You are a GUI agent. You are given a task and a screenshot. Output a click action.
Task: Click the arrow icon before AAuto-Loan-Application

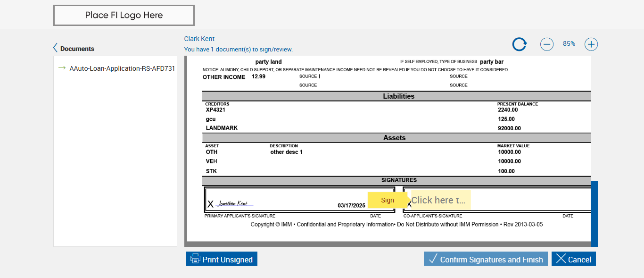[x=62, y=68]
